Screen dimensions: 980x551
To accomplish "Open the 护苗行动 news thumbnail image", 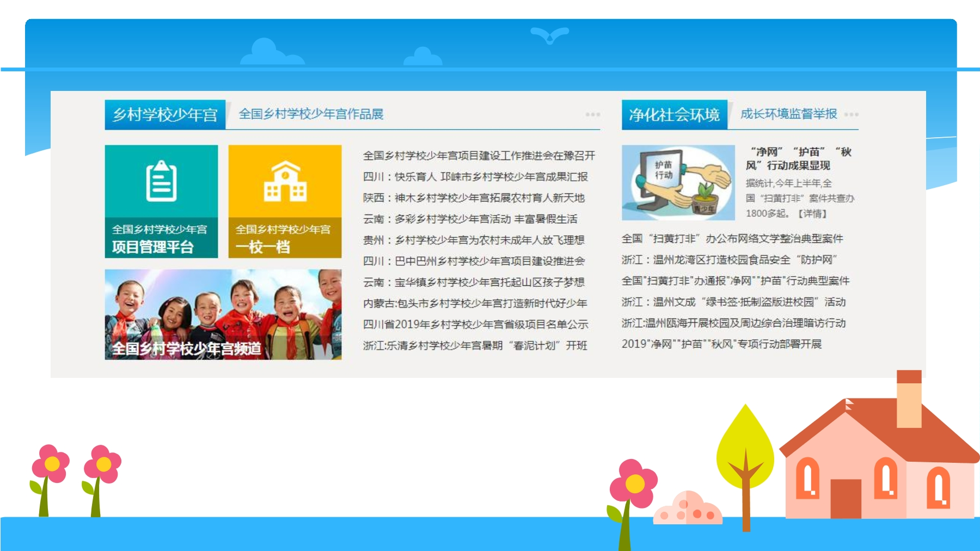I will coord(678,182).
